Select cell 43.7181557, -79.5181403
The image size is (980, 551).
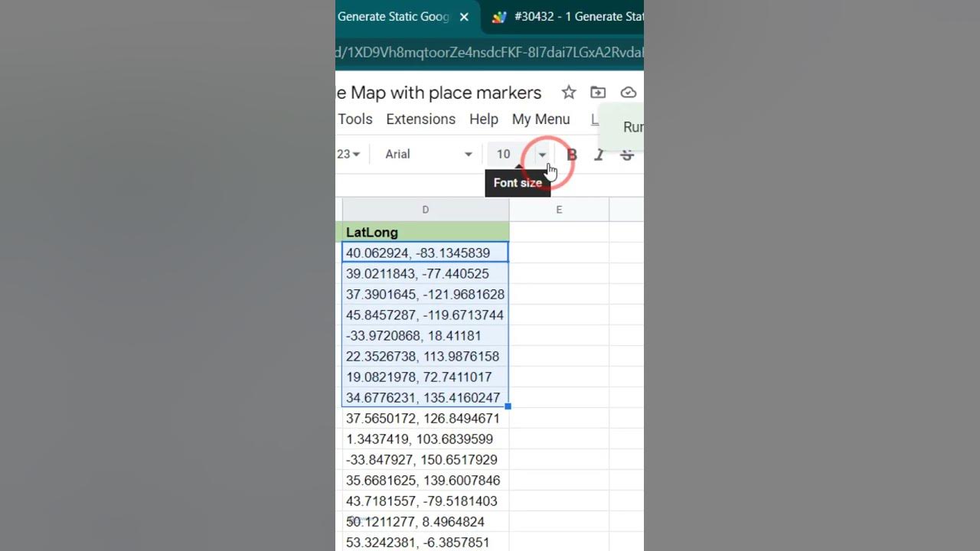tap(425, 500)
